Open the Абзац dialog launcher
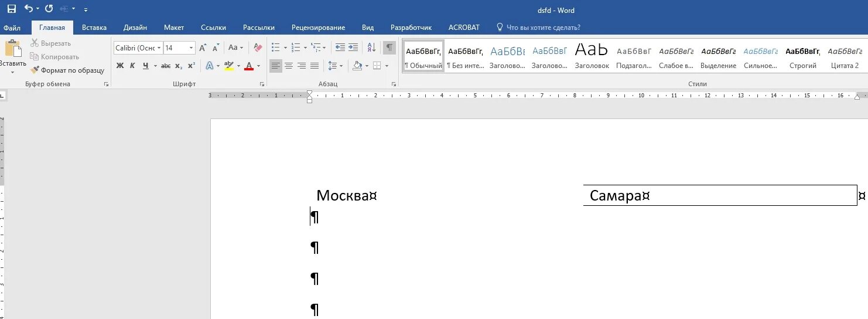This screenshot has width=868, height=319. tap(394, 84)
